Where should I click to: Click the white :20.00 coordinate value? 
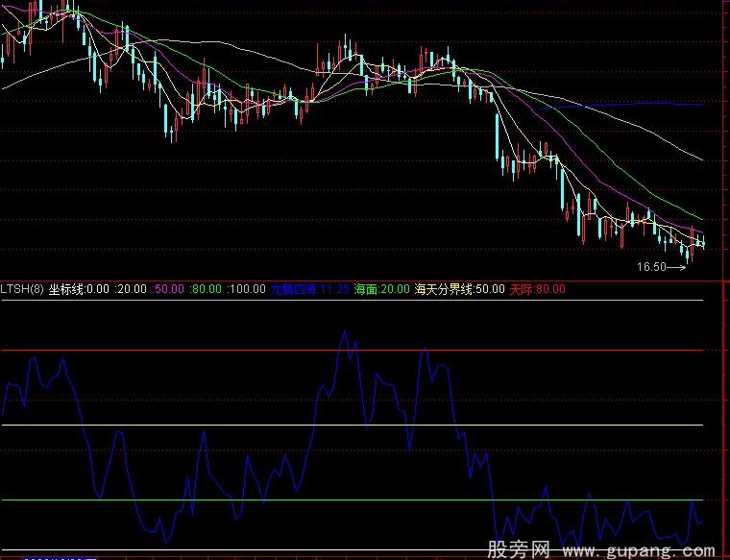tap(131, 289)
